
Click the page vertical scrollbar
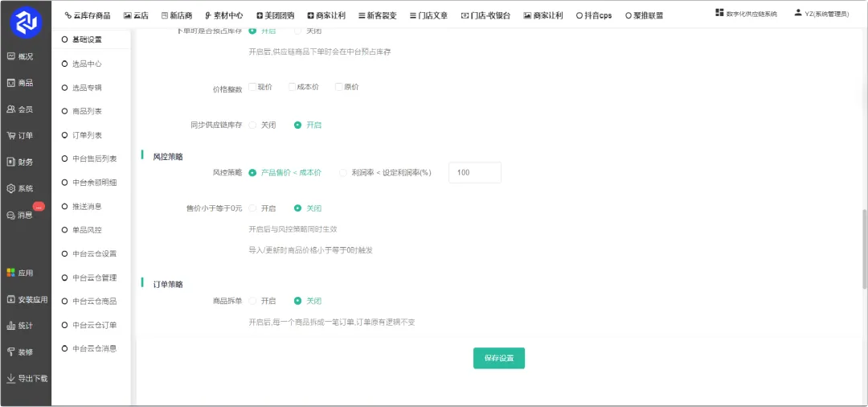pyautogui.click(x=864, y=249)
